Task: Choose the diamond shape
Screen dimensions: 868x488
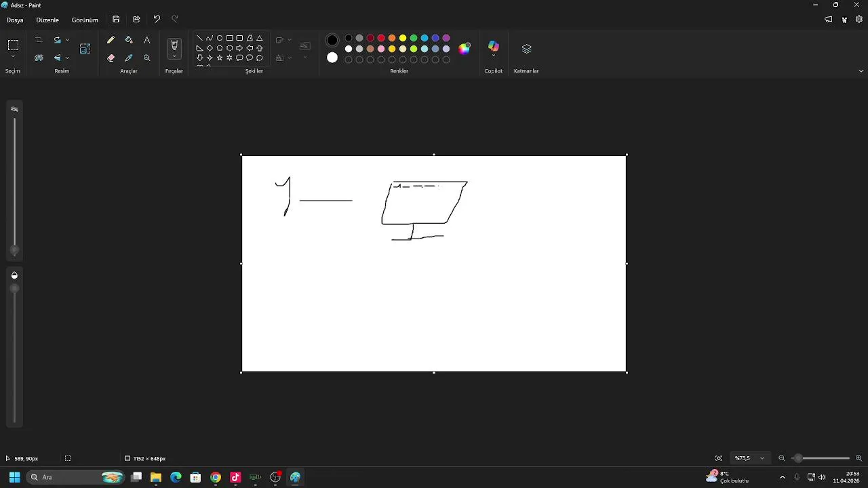Action: tap(210, 48)
